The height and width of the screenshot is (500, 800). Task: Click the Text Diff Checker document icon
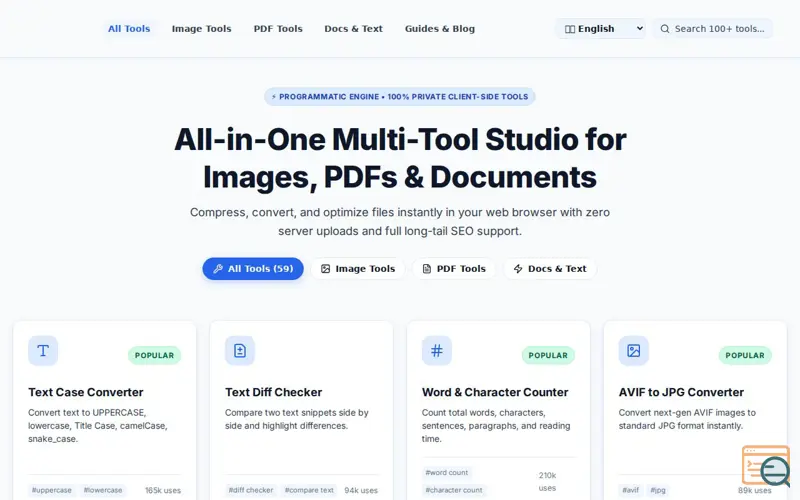click(x=240, y=351)
